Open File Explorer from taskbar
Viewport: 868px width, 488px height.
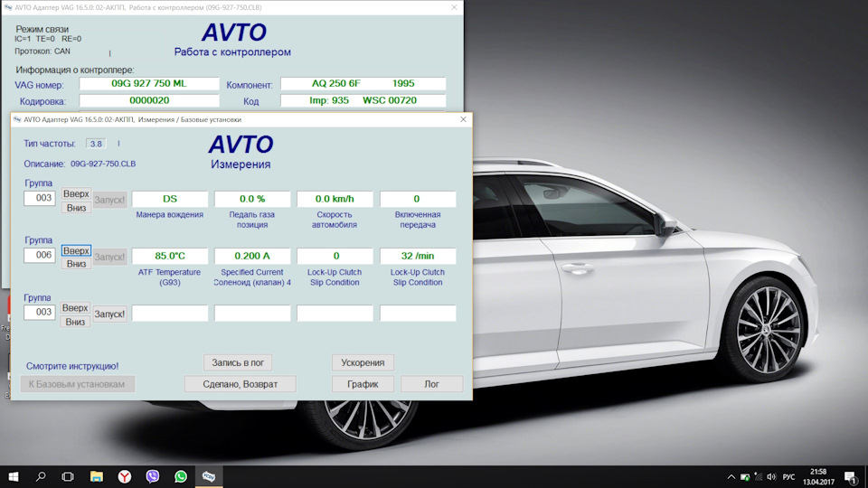point(97,476)
